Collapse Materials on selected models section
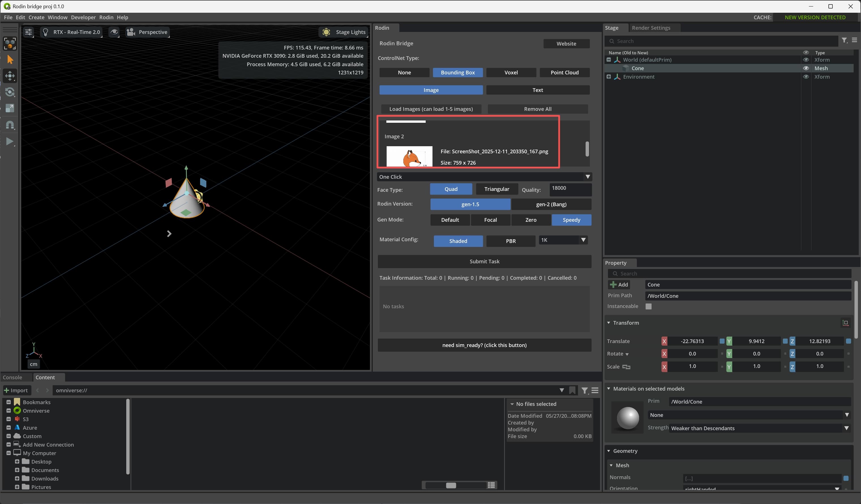861x504 pixels. coord(609,389)
